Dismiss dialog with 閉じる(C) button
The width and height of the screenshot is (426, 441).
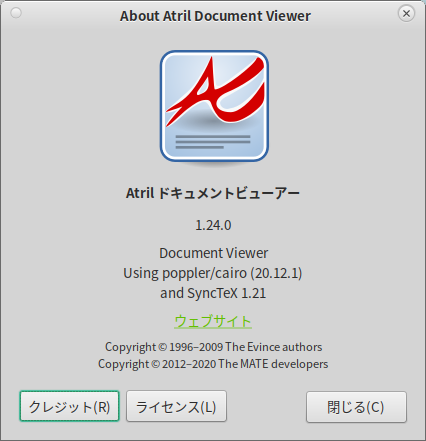pos(356,407)
